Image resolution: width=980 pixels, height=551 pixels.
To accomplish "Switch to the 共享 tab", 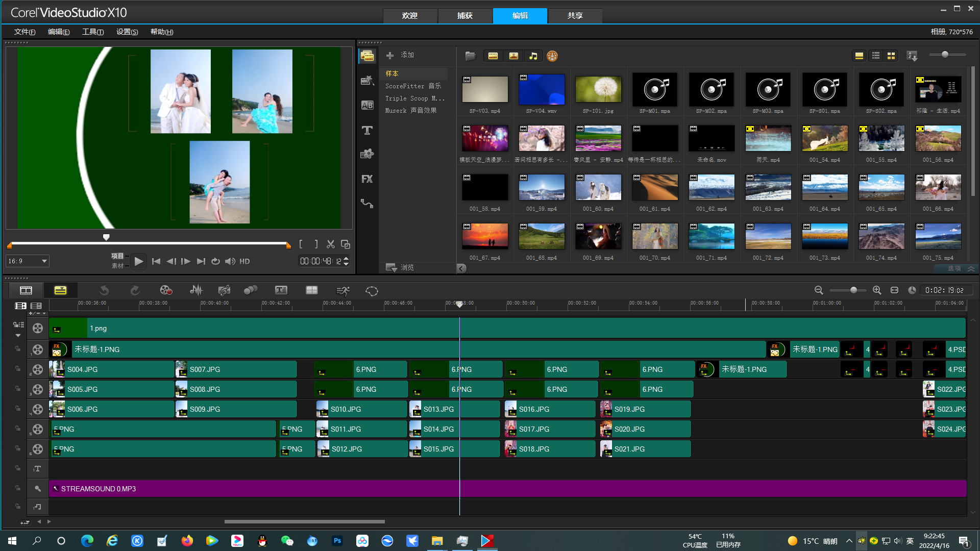I will [x=575, y=16].
